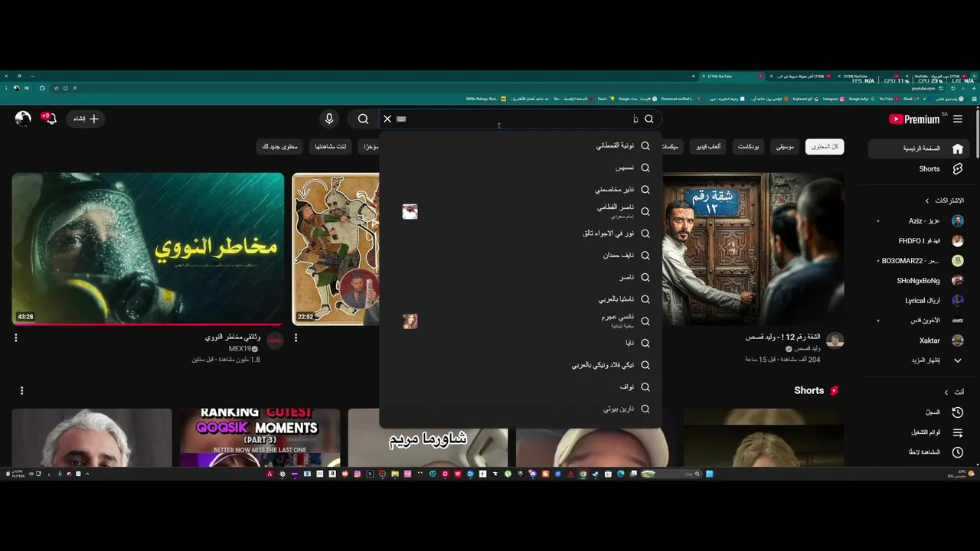
Task: Start voice search with microphone
Action: tap(329, 119)
